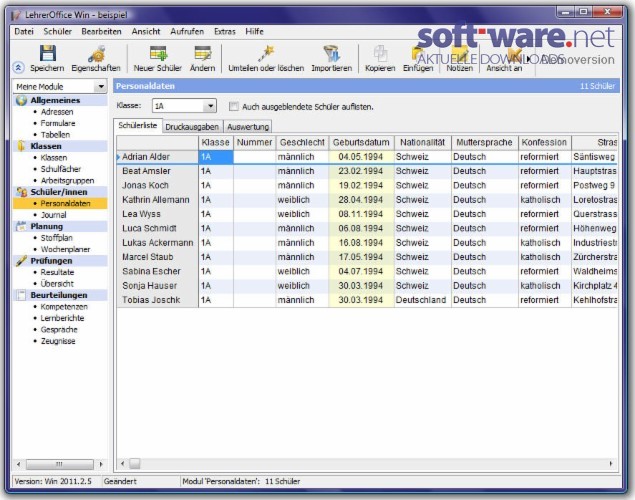
Task: Click Prüfungen pencil section icon
Action: [21, 261]
